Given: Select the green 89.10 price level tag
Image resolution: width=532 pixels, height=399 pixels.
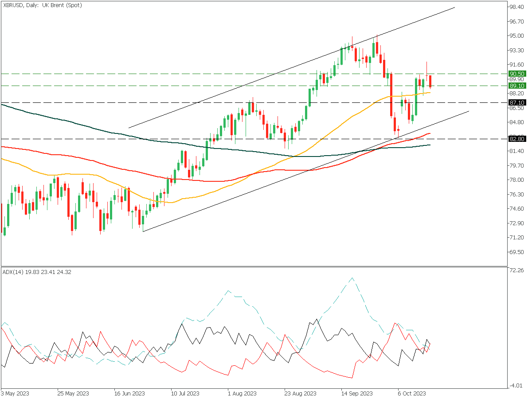Looking at the screenshot, I should (x=517, y=86).
